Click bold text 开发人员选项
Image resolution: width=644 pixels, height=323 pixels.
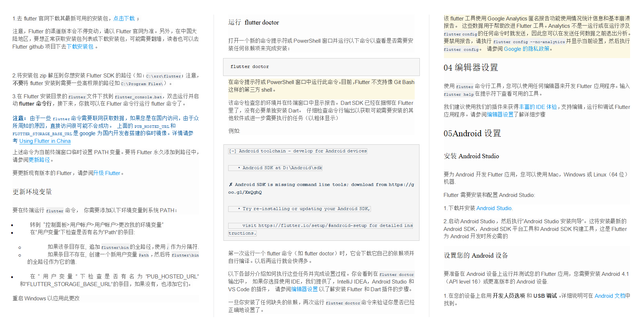509,296
